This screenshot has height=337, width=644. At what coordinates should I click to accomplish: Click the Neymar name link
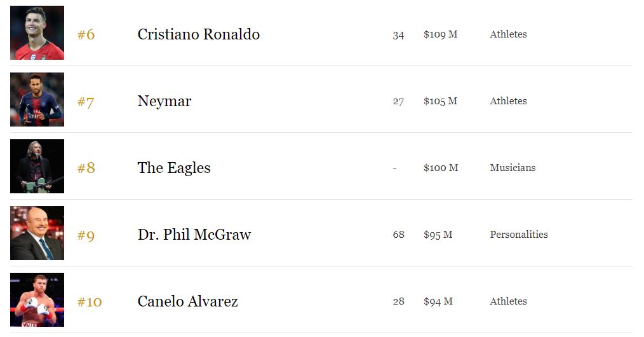164,101
